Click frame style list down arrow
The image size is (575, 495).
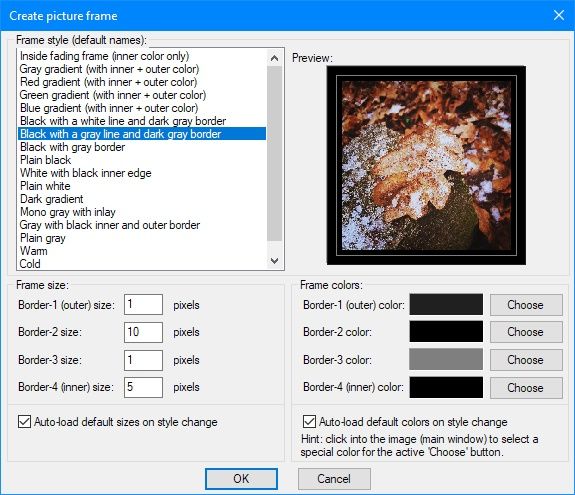pyautogui.click(x=274, y=261)
